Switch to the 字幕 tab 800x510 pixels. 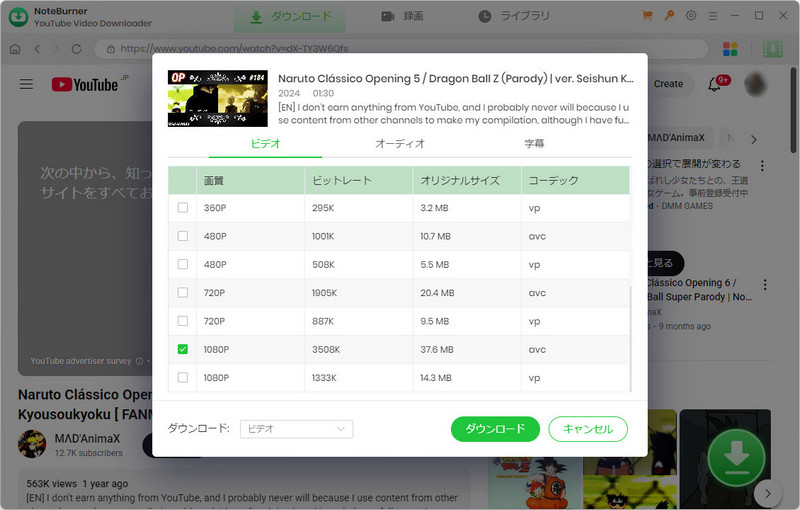pos(534,144)
